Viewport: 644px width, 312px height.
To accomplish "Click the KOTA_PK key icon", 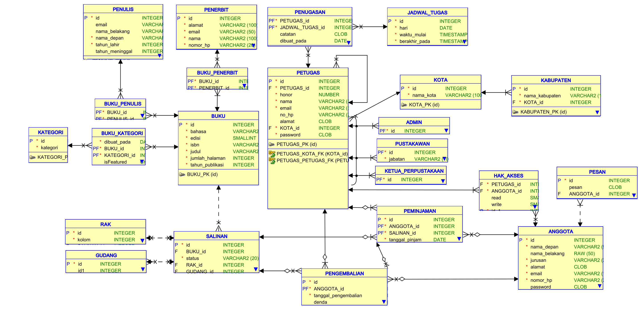I will click(x=404, y=105).
